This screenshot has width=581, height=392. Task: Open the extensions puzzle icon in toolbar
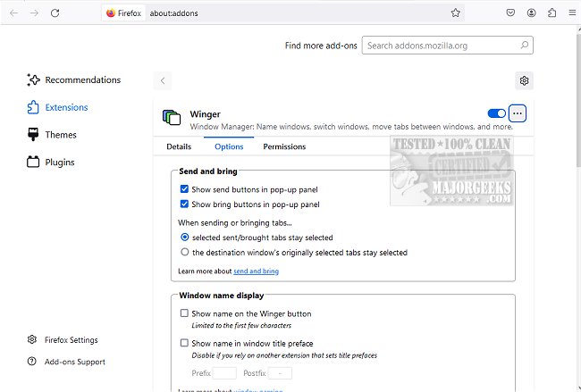pyautogui.click(x=552, y=13)
